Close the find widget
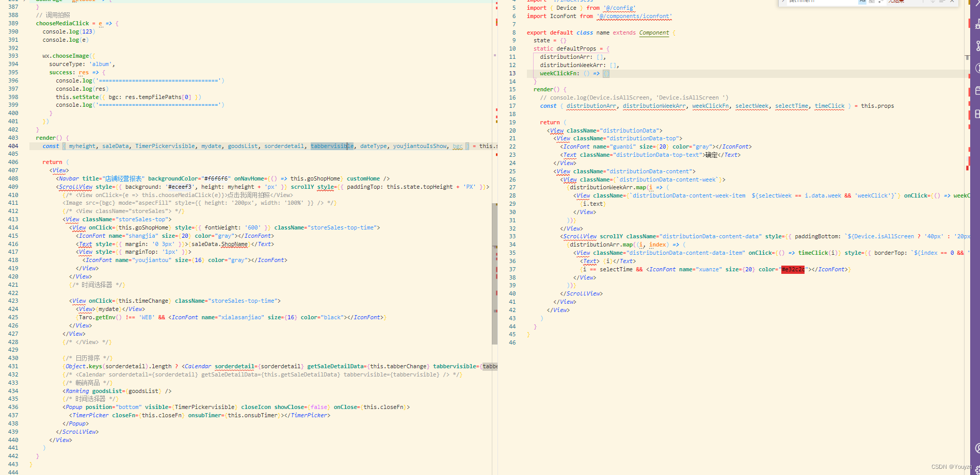 (x=953, y=2)
